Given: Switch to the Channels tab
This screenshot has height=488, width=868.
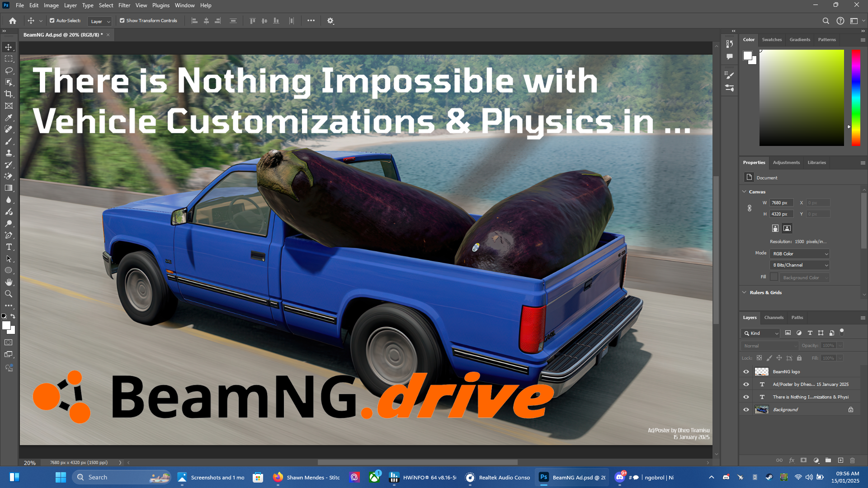Looking at the screenshot, I should coord(774,318).
